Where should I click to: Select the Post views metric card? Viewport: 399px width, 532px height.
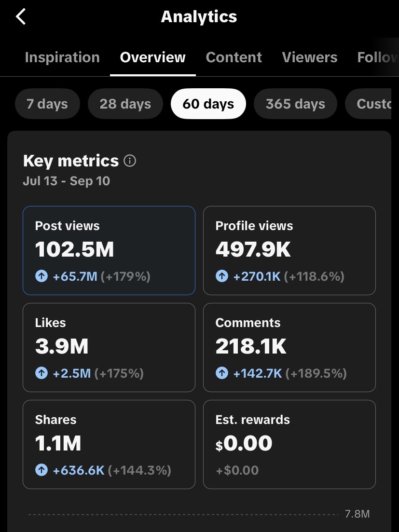pyautogui.click(x=109, y=250)
